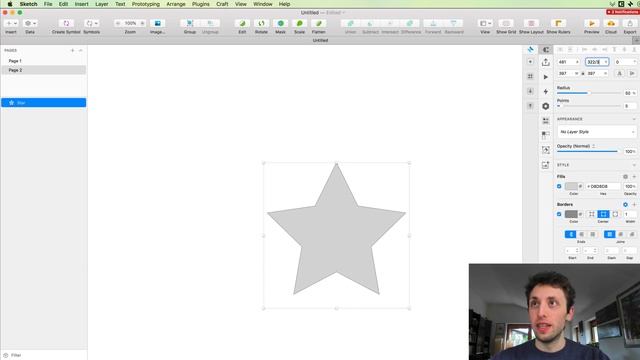This screenshot has width=640, height=360.
Task: Click the fill color swatch
Action: tap(571, 187)
